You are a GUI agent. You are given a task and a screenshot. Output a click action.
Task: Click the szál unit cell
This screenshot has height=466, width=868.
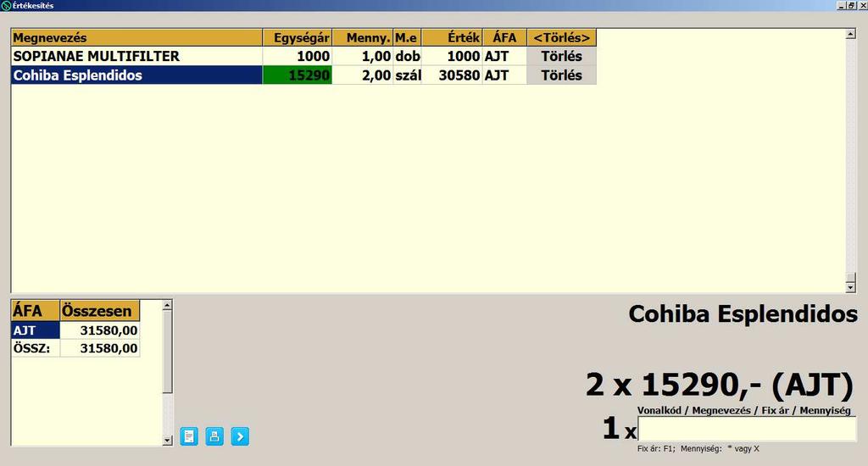[408, 75]
